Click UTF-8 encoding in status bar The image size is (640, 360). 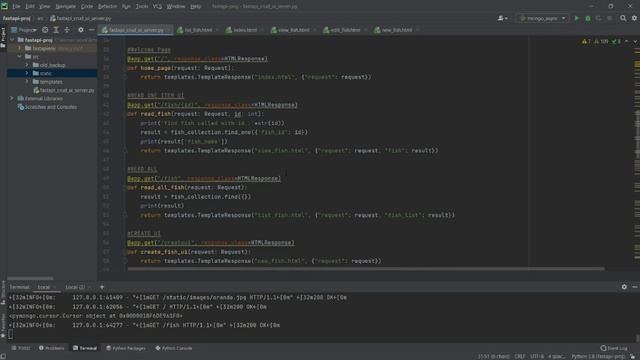[x=536, y=356]
